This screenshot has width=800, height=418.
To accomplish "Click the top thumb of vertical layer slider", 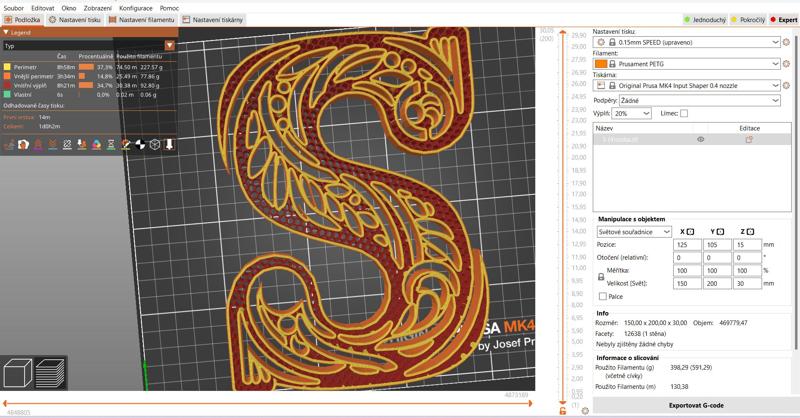I will [563, 33].
